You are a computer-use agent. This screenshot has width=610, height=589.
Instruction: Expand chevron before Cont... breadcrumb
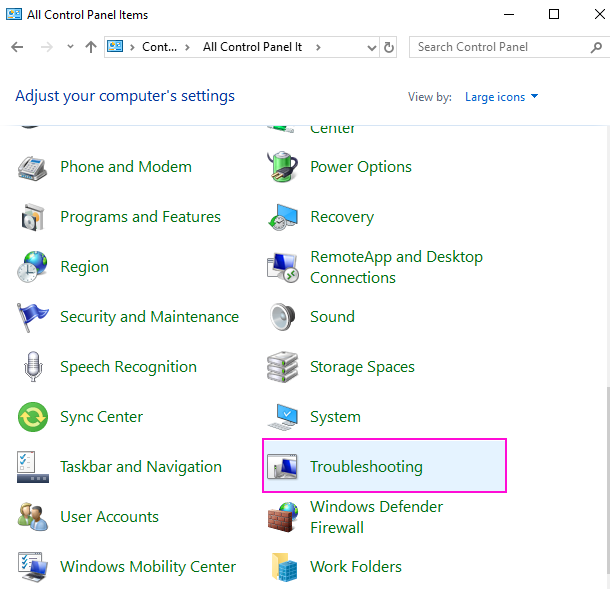(x=132, y=47)
